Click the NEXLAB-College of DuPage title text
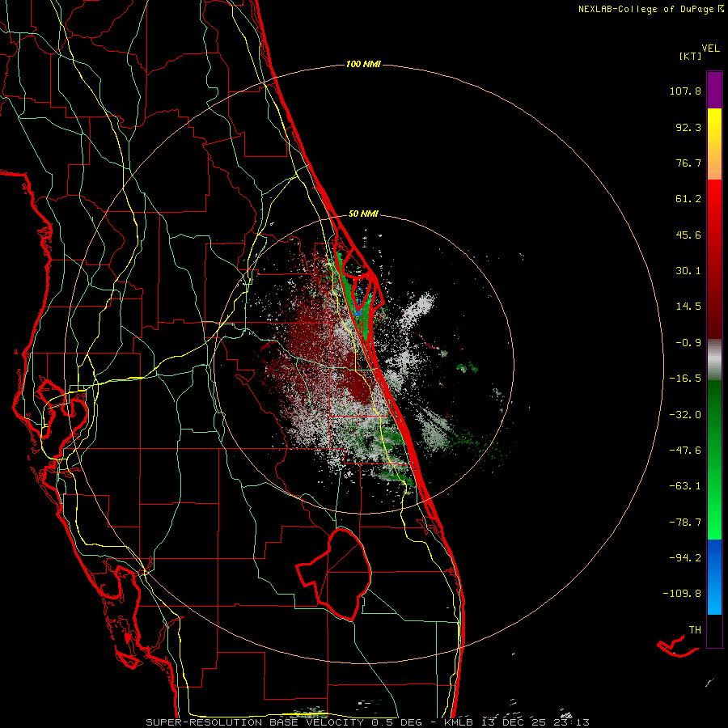The image size is (728, 728). pos(645,9)
